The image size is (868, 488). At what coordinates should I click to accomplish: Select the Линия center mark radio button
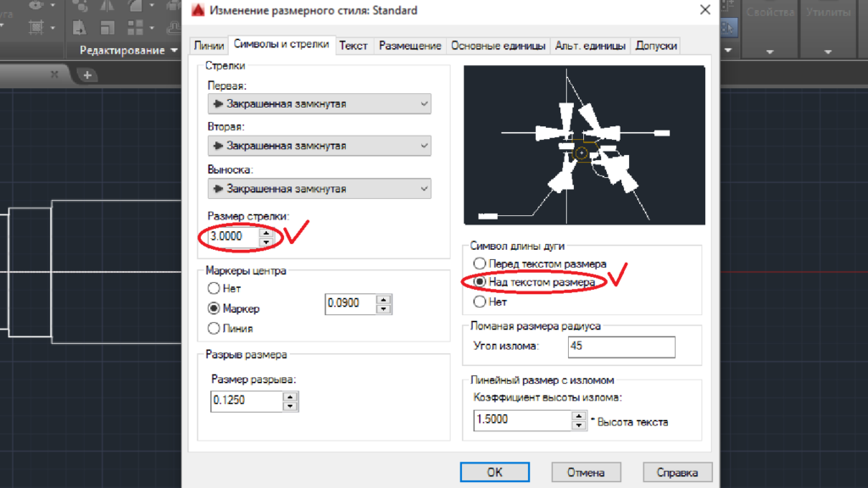[214, 328]
